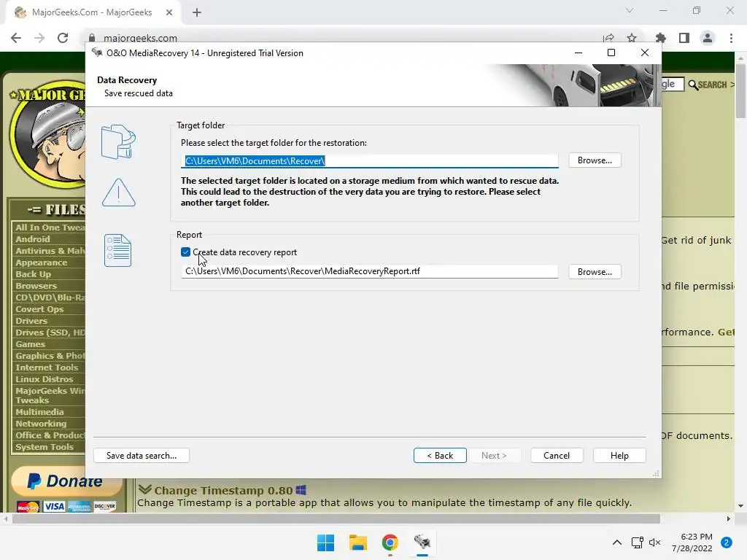This screenshot has width=747, height=560.
Task: Reload the MajorGeeks page in Chrome
Action: [63, 38]
